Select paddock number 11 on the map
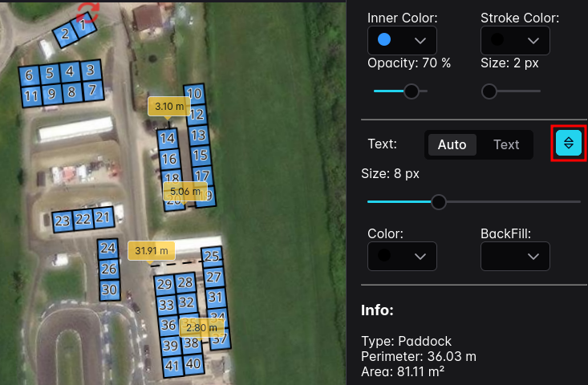The height and width of the screenshot is (385, 588). [x=31, y=97]
